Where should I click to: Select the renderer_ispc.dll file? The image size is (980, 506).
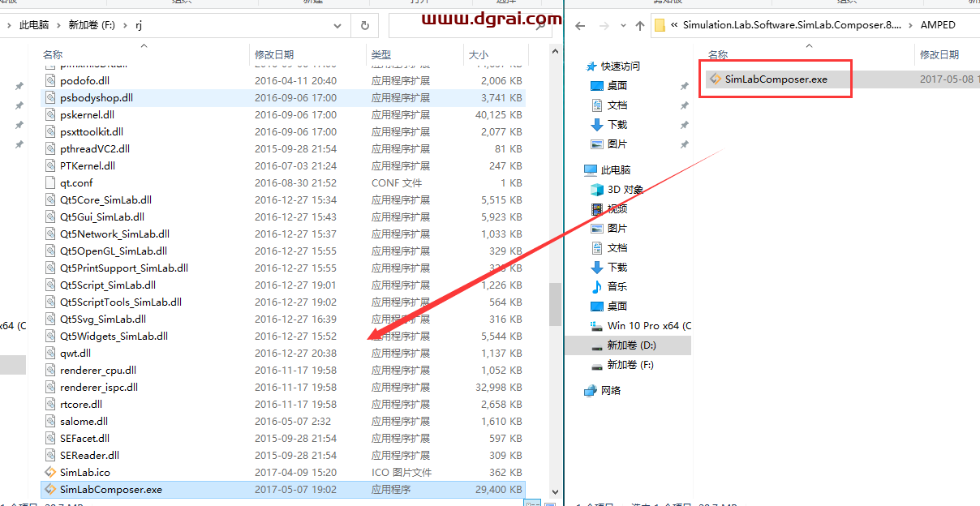[x=283, y=387]
